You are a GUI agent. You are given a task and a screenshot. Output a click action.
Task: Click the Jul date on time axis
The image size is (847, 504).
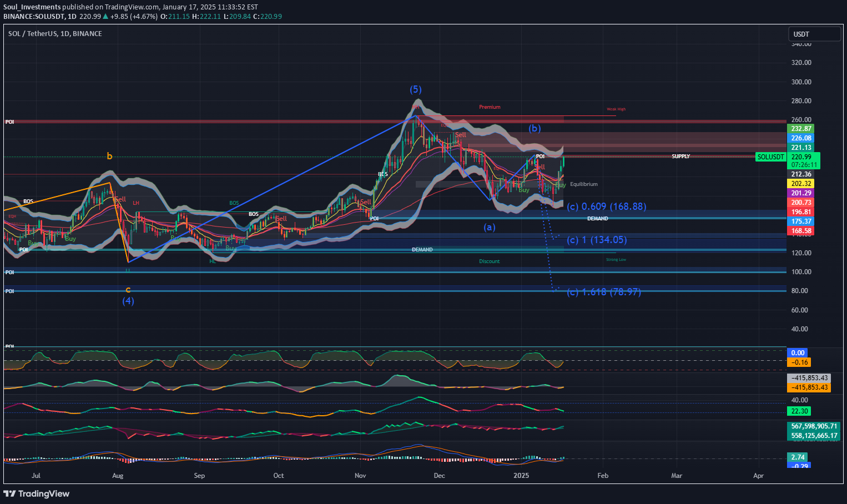click(36, 476)
